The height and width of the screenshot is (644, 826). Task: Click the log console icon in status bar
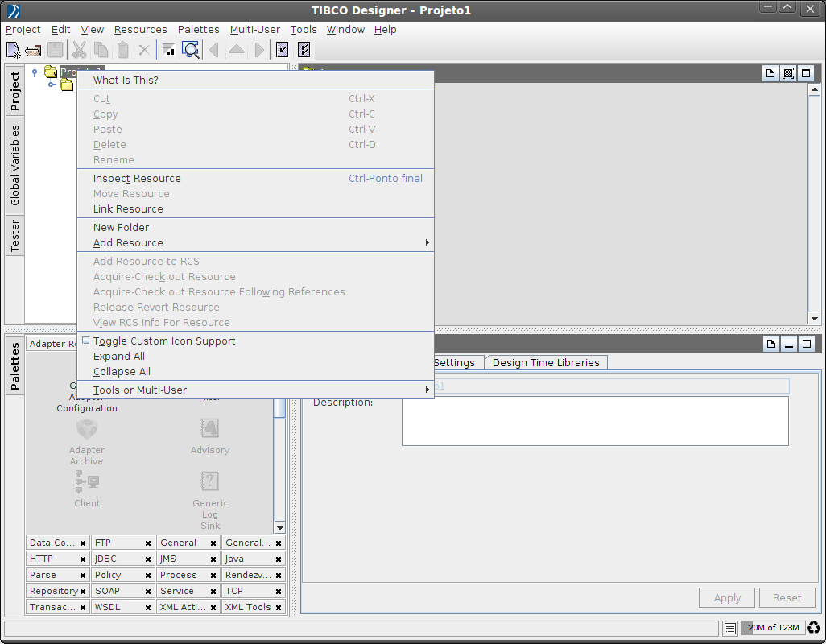pos(730,628)
